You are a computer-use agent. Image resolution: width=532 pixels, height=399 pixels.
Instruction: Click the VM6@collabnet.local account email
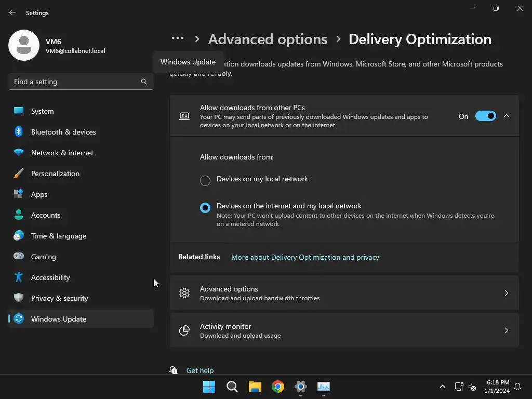pos(75,50)
